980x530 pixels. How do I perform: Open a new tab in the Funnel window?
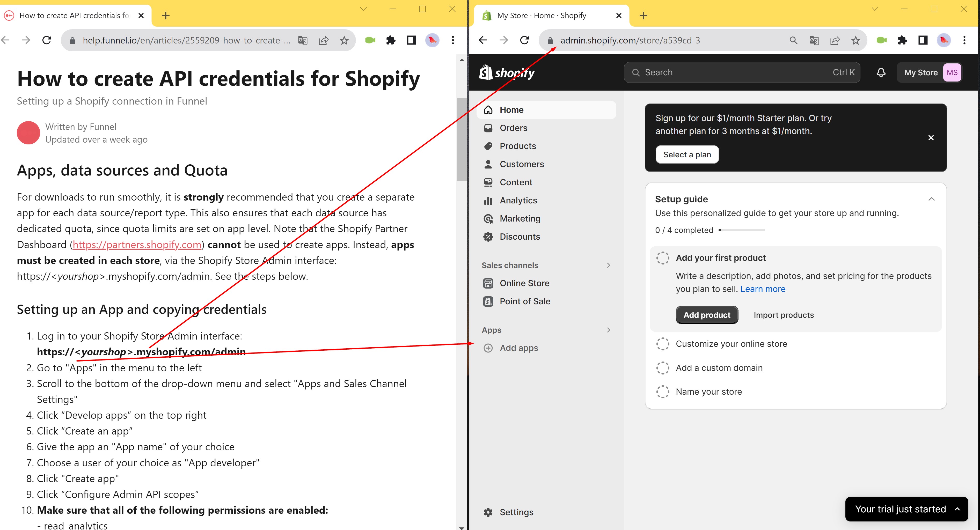pos(165,16)
